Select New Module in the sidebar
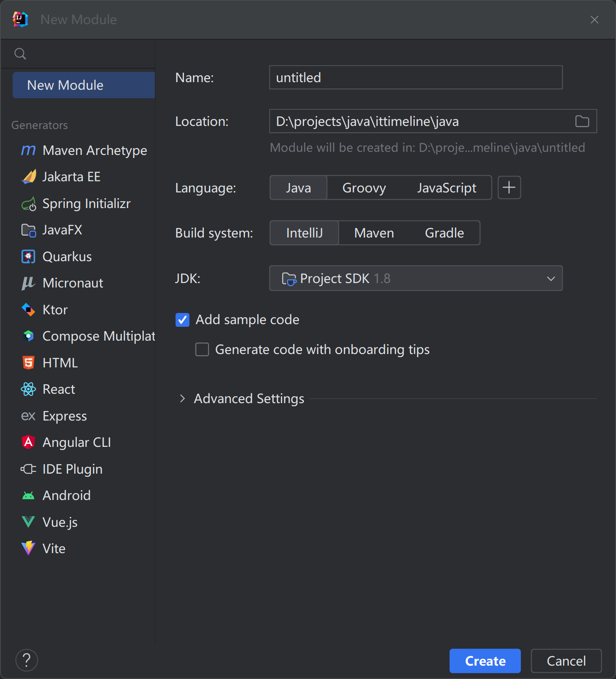 point(84,85)
